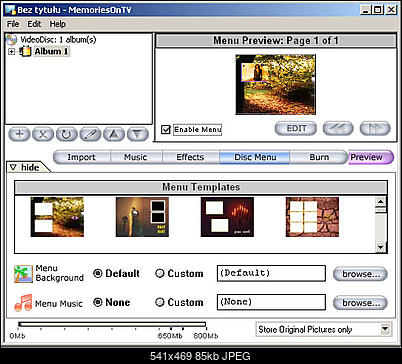Select None for menu music
402x364 pixels.
coord(98,302)
